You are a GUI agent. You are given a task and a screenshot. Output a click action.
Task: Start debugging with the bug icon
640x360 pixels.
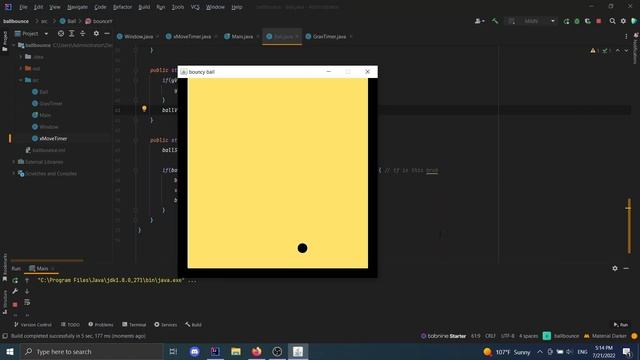pyautogui.click(x=577, y=21)
